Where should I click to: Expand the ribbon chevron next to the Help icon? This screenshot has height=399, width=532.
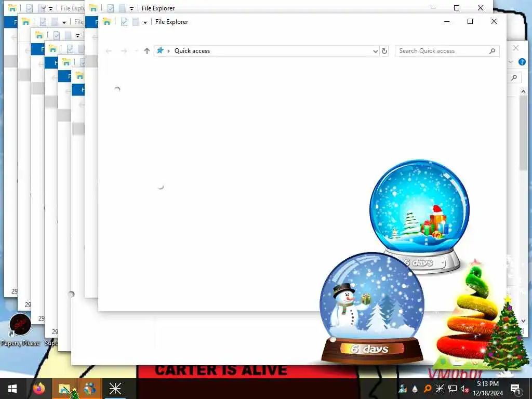coord(511,62)
